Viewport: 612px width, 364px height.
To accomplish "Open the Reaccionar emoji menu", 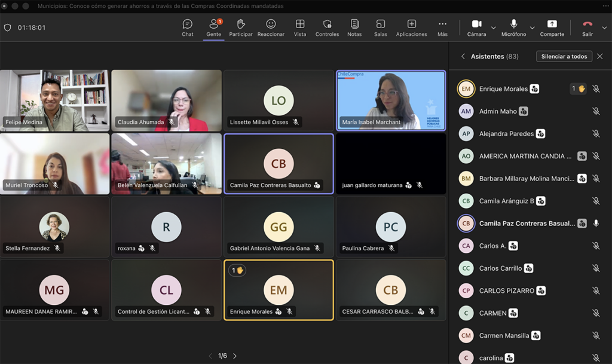I will [x=271, y=27].
